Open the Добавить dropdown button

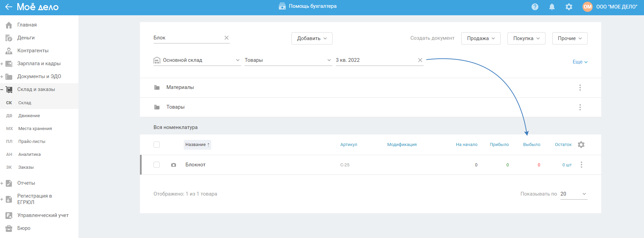(x=311, y=38)
